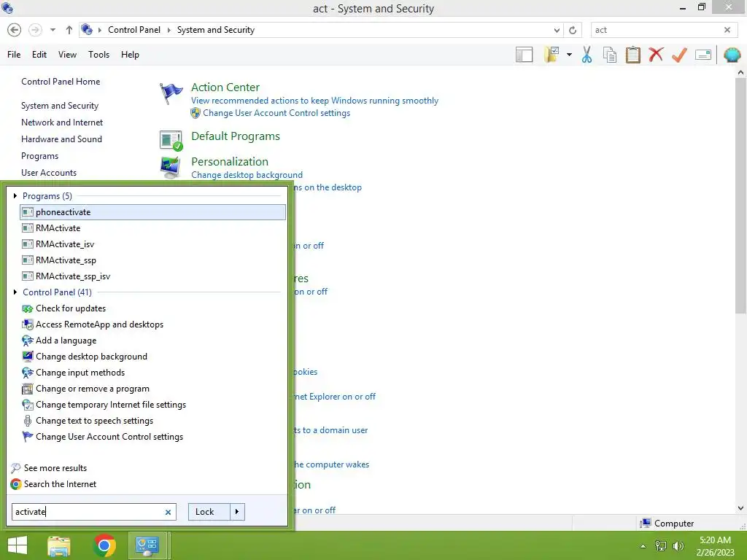Viewport: 747px width, 560px height.
Task: Click the Lock button
Action: pos(209,512)
